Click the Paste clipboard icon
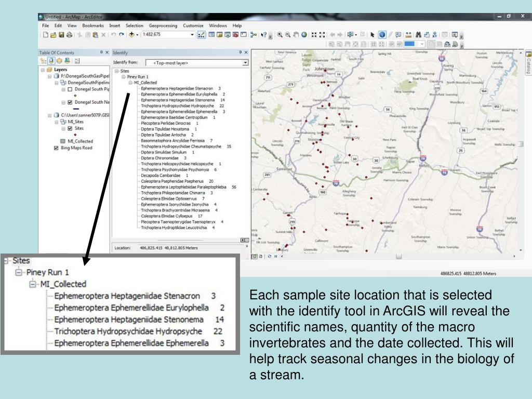The image size is (532, 399). pos(96,35)
